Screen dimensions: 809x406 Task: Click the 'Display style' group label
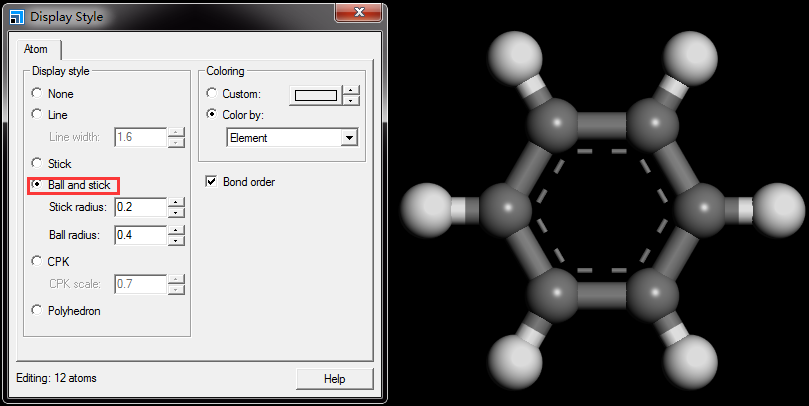point(60,71)
